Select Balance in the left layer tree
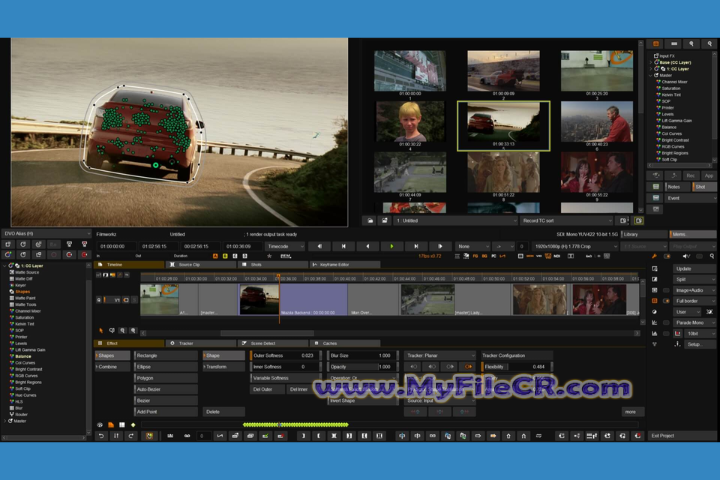The width and height of the screenshot is (720, 480). click(x=23, y=356)
